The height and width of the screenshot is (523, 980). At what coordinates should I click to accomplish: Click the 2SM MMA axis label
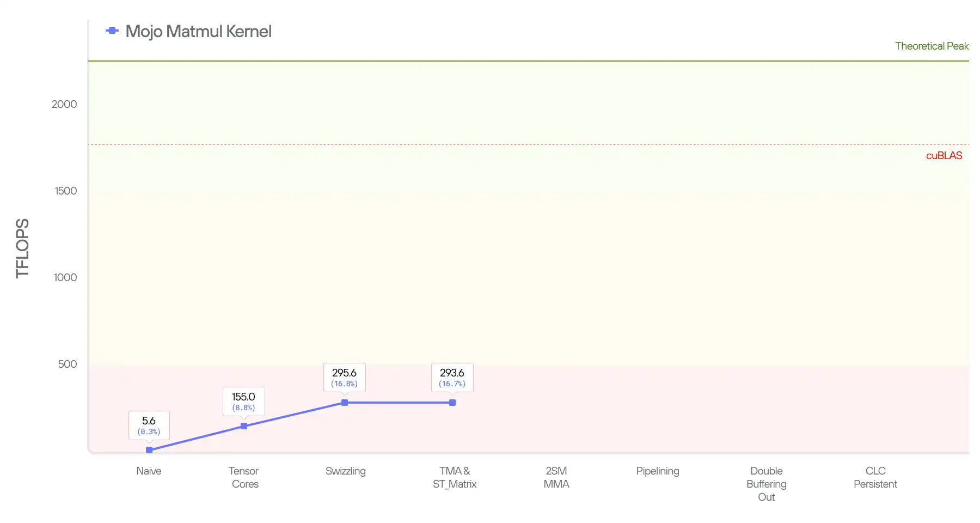pyautogui.click(x=556, y=477)
